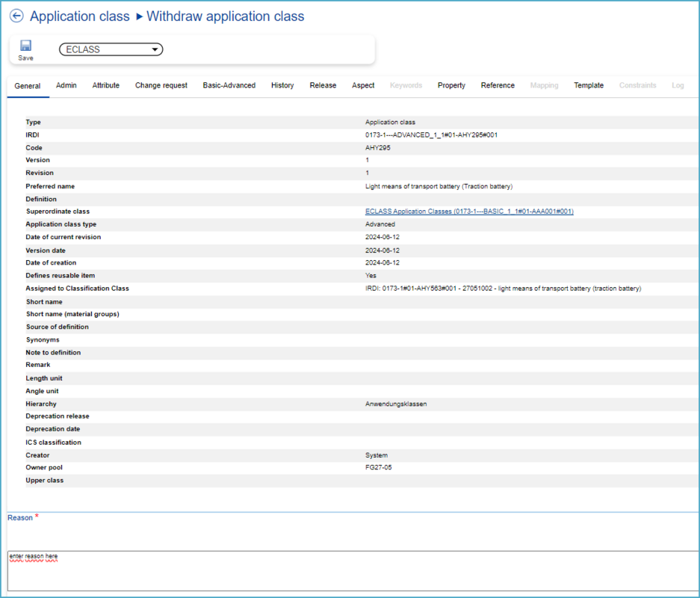Image resolution: width=700 pixels, height=598 pixels.
Task: Click into the Reason text field
Action: pyautogui.click(x=351, y=571)
